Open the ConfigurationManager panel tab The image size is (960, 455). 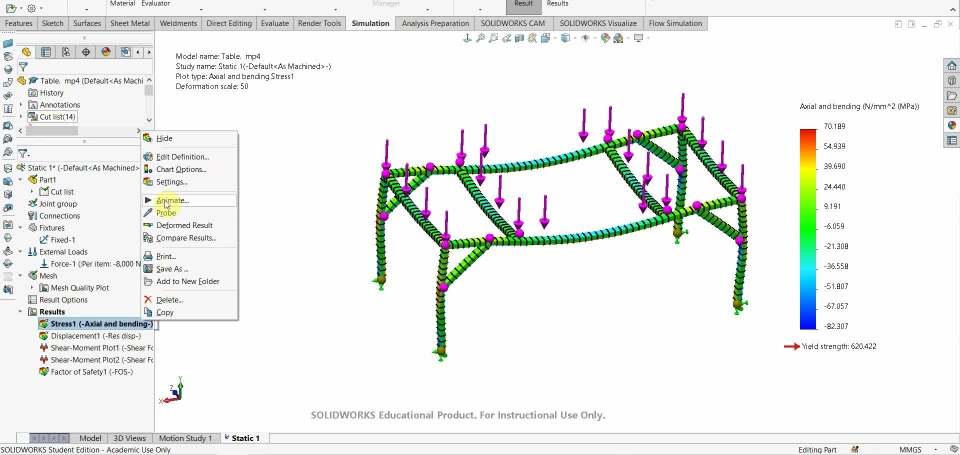(66, 52)
